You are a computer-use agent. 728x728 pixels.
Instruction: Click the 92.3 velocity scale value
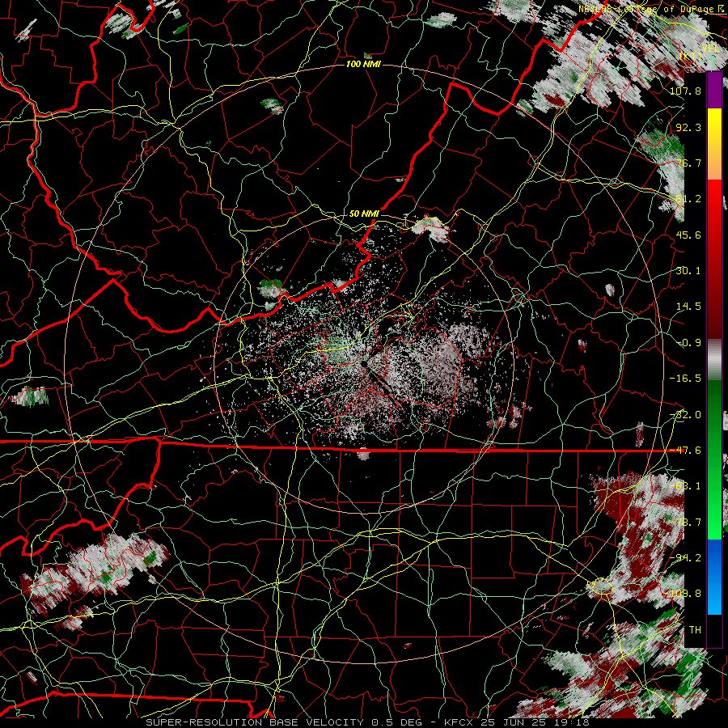point(688,127)
